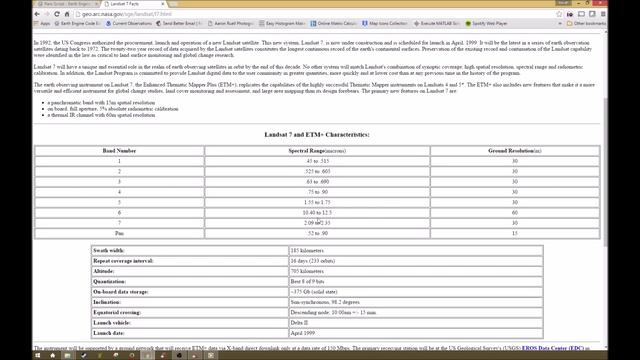Click the thermal IR channel bullet item
Image resolution: width=640 pixels, height=360 pixels.
click(101, 115)
